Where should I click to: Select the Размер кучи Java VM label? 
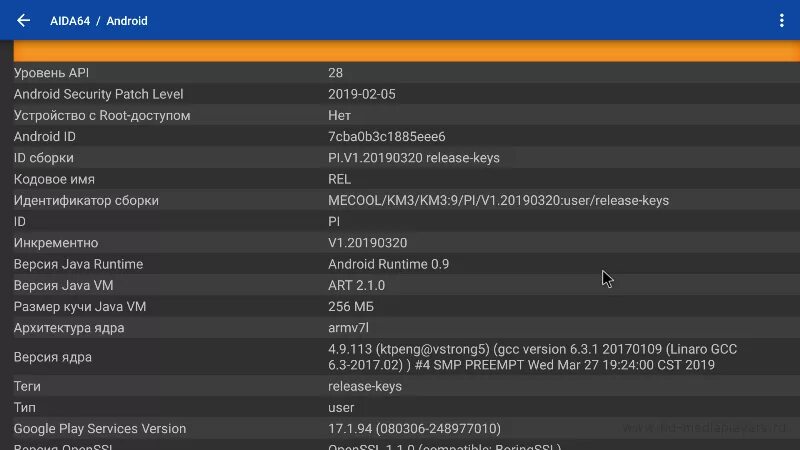tap(80, 307)
